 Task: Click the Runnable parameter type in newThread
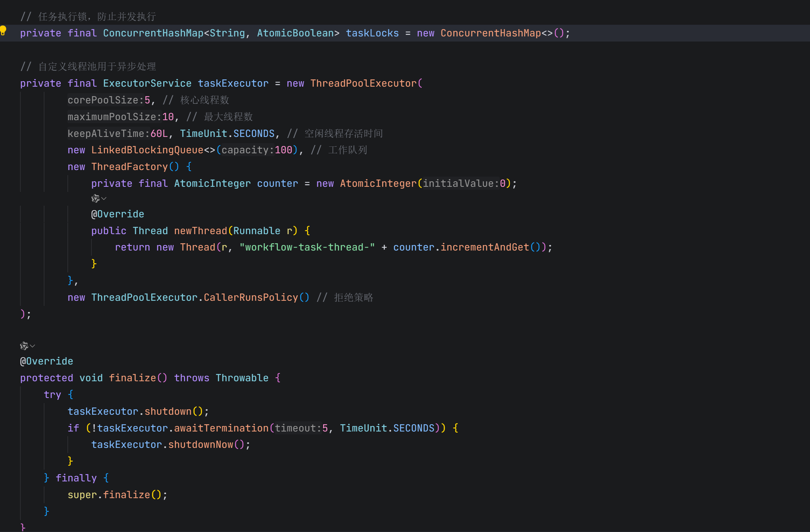point(257,231)
